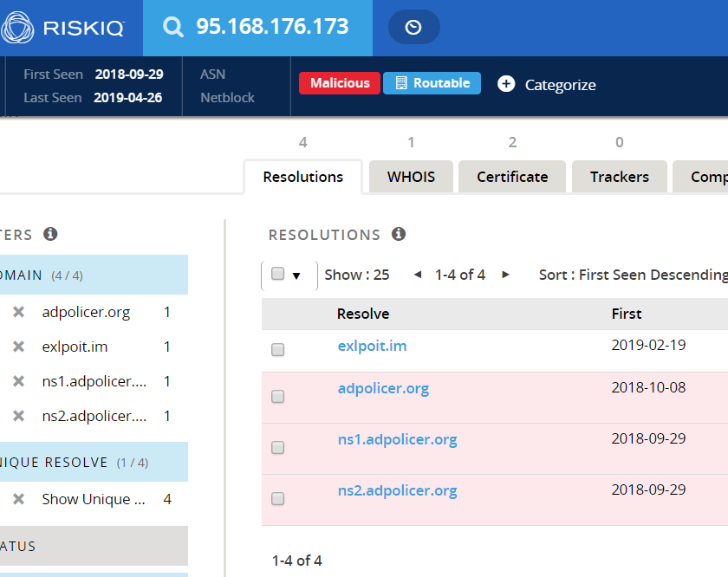Viewport: 728px width, 577px height.
Task: Switch to the Certificate tab
Action: (512, 177)
